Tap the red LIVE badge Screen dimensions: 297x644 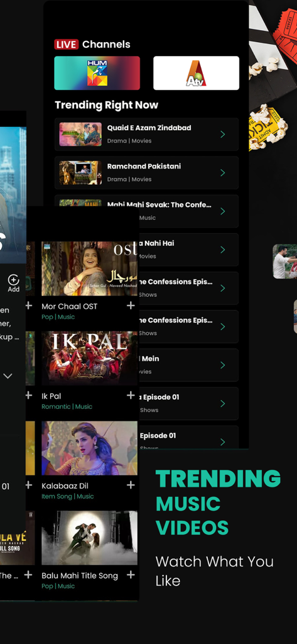pos(67,45)
